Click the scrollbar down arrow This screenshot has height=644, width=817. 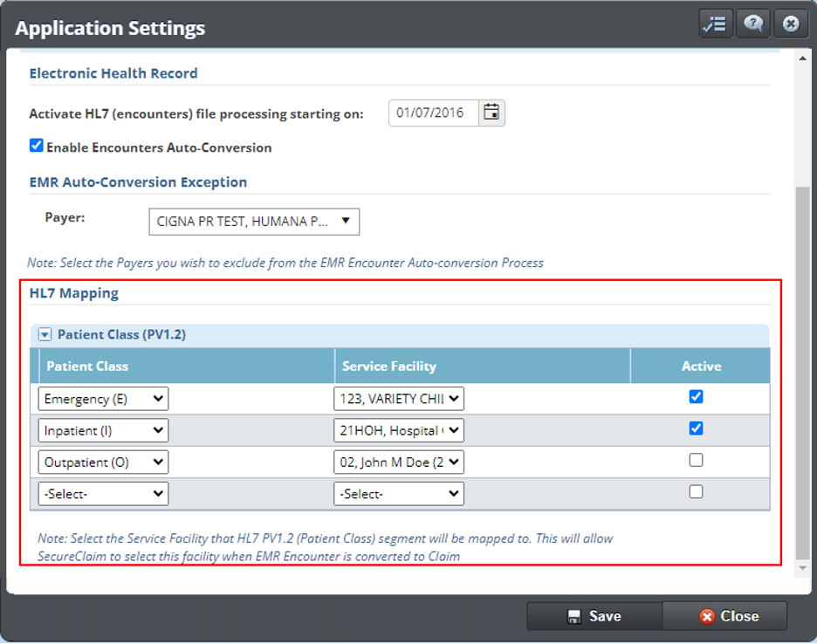pos(804,569)
